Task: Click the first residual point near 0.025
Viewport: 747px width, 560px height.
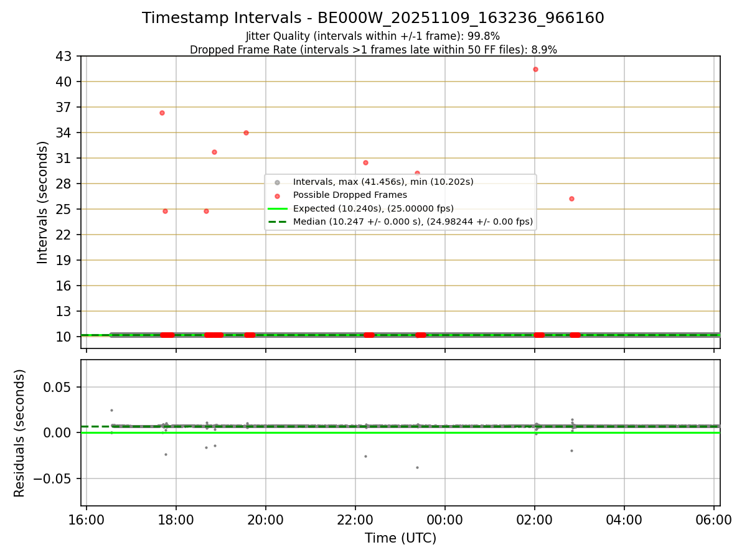Action: (x=111, y=410)
